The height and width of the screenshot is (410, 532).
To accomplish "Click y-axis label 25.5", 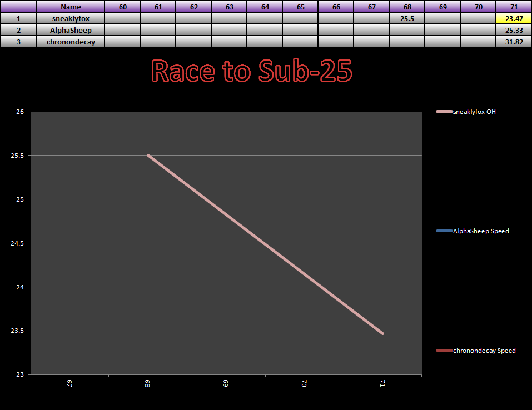I will coord(17,156).
